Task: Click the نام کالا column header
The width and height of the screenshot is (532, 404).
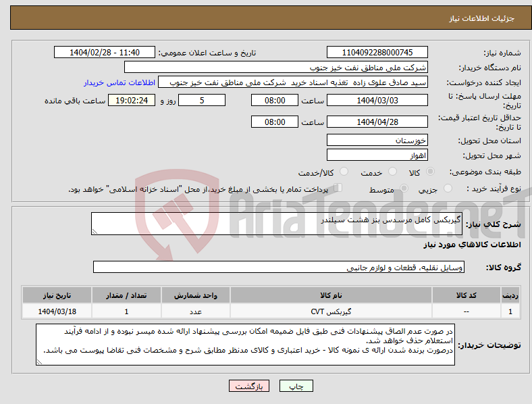Action: [x=331, y=295]
